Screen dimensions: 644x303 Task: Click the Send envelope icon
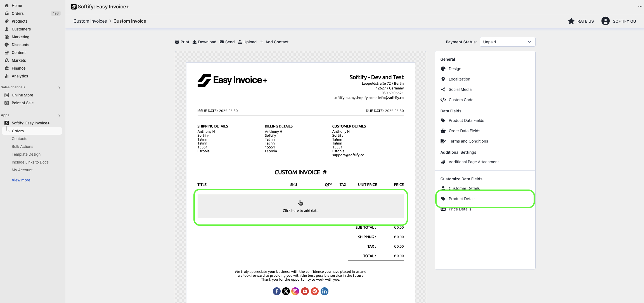(222, 42)
